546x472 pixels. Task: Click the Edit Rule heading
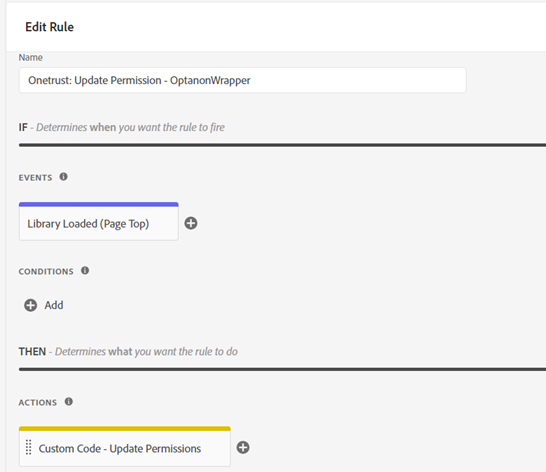49,27
